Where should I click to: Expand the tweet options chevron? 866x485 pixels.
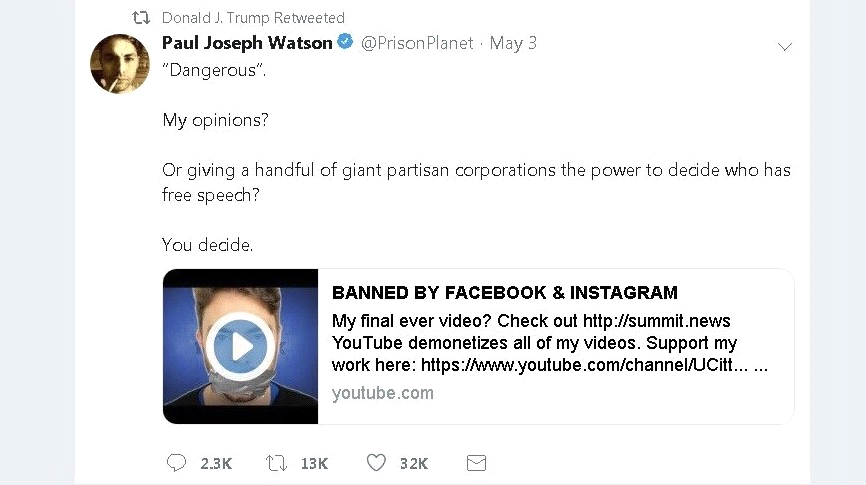coord(785,46)
